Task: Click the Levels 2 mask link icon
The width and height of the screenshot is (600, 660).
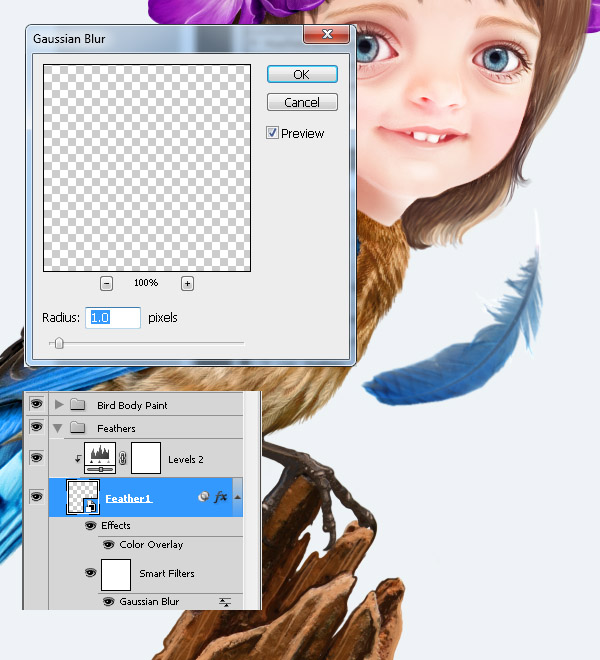Action: click(x=123, y=458)
